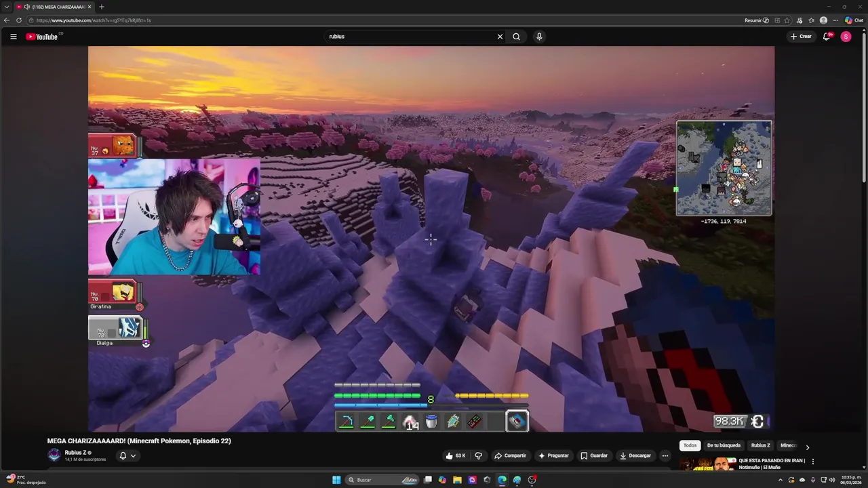Open browser profile icon
The image size is (868, 488).
point(823,20)
